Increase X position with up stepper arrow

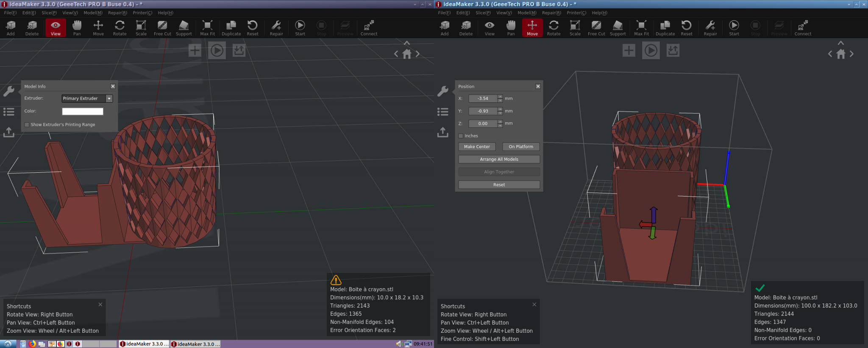tap(500, 97)
